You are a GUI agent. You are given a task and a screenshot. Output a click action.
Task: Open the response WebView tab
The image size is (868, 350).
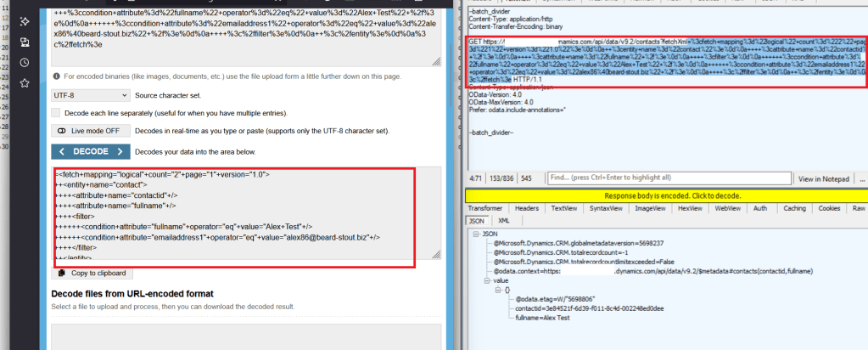(x=727, y=209)
